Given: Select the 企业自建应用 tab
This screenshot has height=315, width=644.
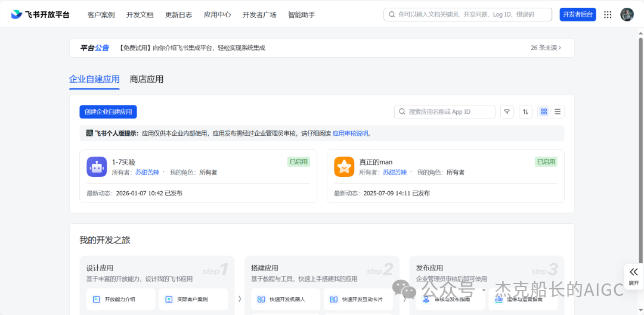Looking at the screenshot, I should (x=94, y=79).
